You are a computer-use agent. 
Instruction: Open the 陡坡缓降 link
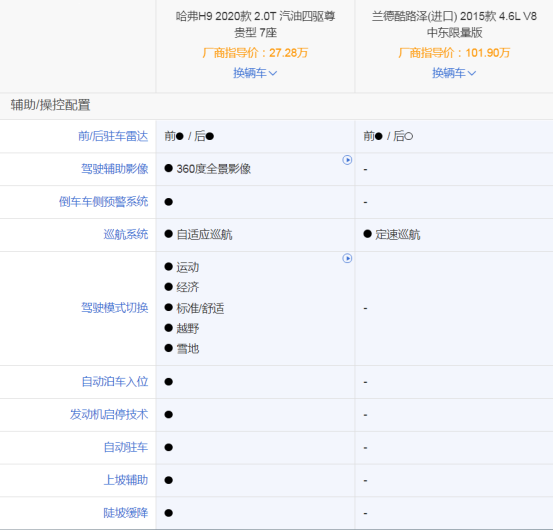point(126,513)
